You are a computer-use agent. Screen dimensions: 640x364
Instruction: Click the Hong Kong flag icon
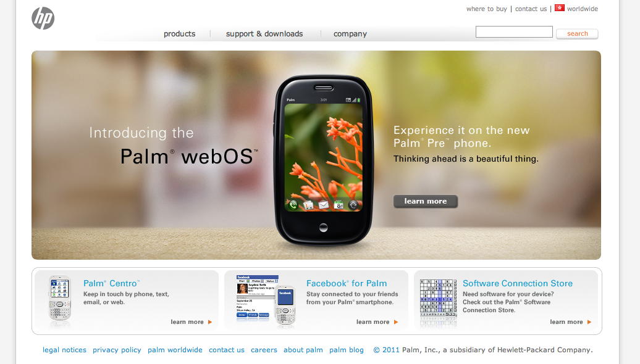tap(559, 8)
